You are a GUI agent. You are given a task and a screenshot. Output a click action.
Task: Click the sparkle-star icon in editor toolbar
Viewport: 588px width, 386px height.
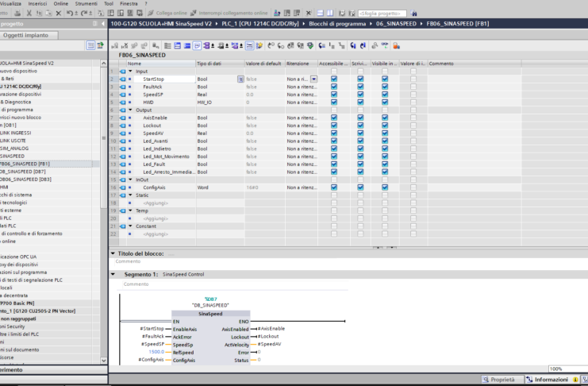point(259,46)
